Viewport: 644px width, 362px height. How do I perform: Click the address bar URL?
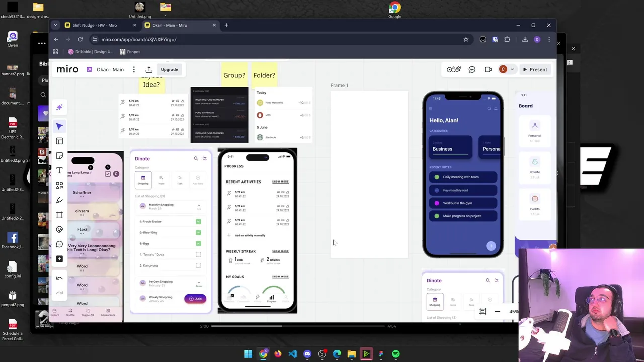click(x=138, y=39)
